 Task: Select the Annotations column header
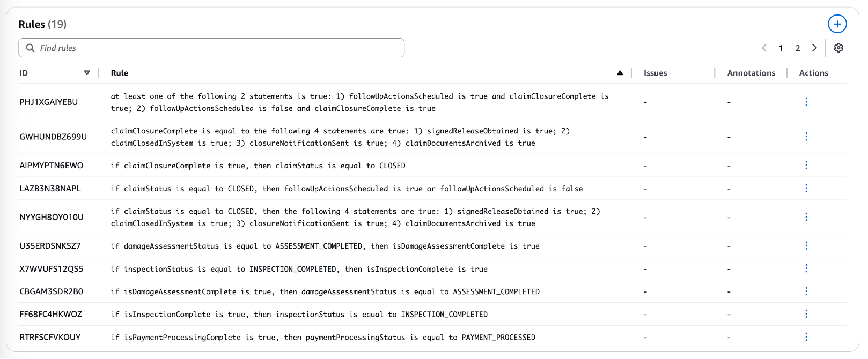750,73
